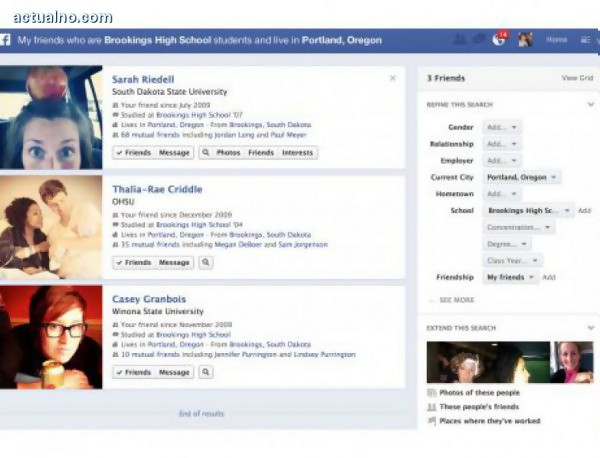Image resolution: width=600 pixels, height=458 pixels.
Task: Search These people's friends
Action: 479,407
